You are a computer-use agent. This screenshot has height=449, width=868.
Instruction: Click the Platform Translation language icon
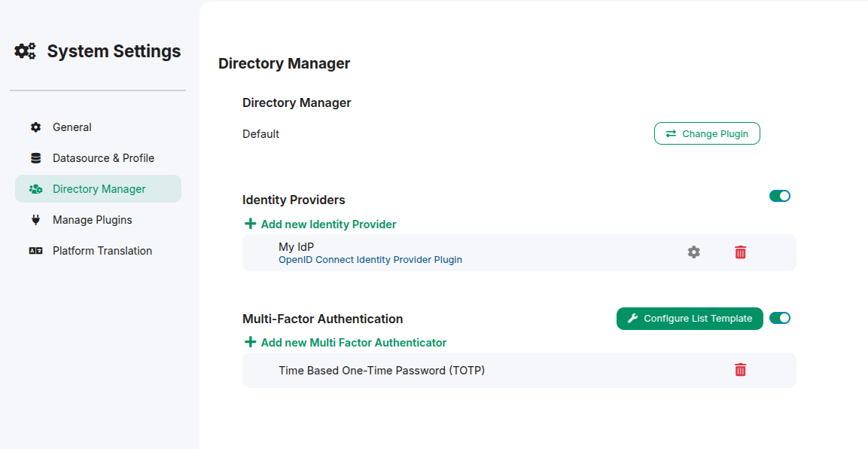tap(35, 251)
